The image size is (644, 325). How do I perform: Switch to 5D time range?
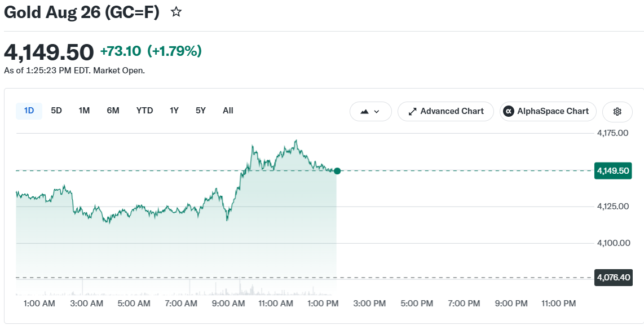tap(56, 111)
